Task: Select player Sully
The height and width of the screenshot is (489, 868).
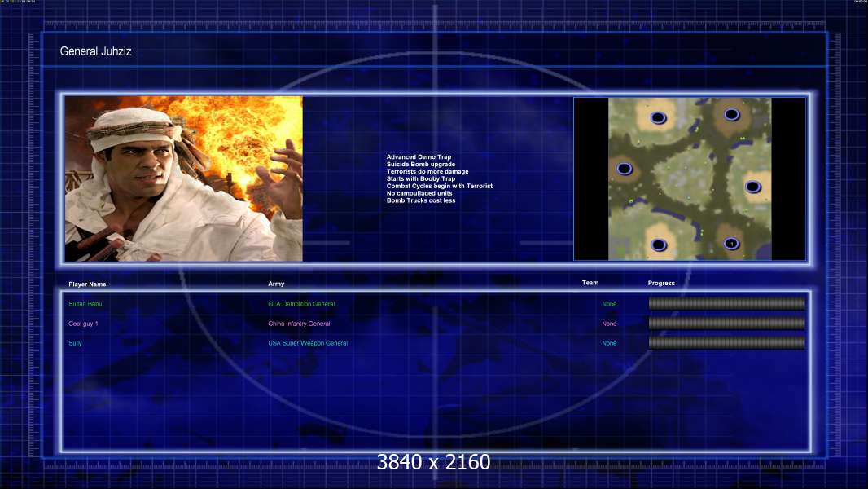Action: (x=75, y=343)
